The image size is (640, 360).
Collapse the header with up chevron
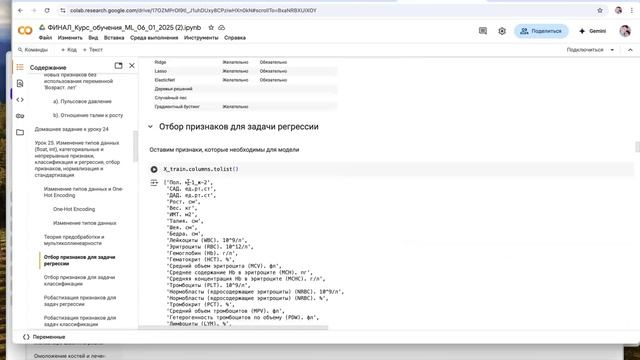pyautogui.click(x=630, y=50)
